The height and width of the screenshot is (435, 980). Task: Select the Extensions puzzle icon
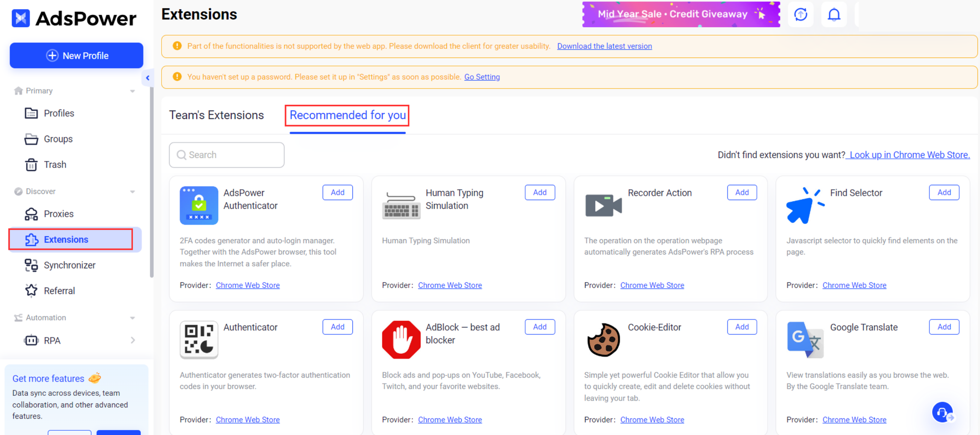pos(31,239)
